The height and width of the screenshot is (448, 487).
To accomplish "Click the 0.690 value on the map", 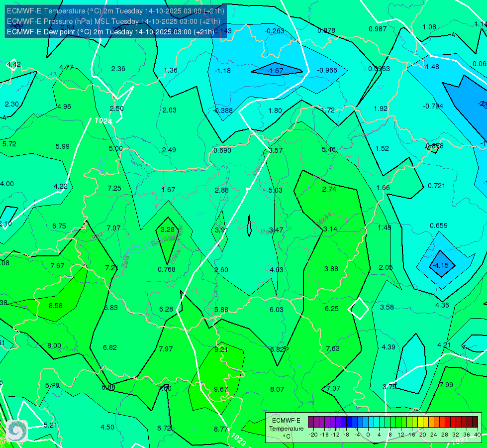I will [222, 150].
